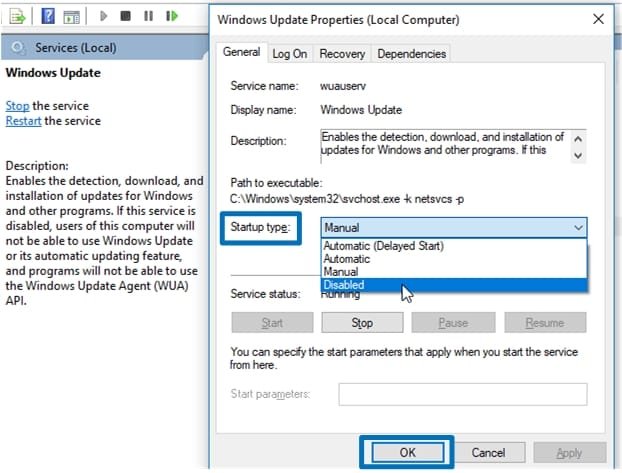Click the svchost.exe executable path text

[x=347, y=198]
